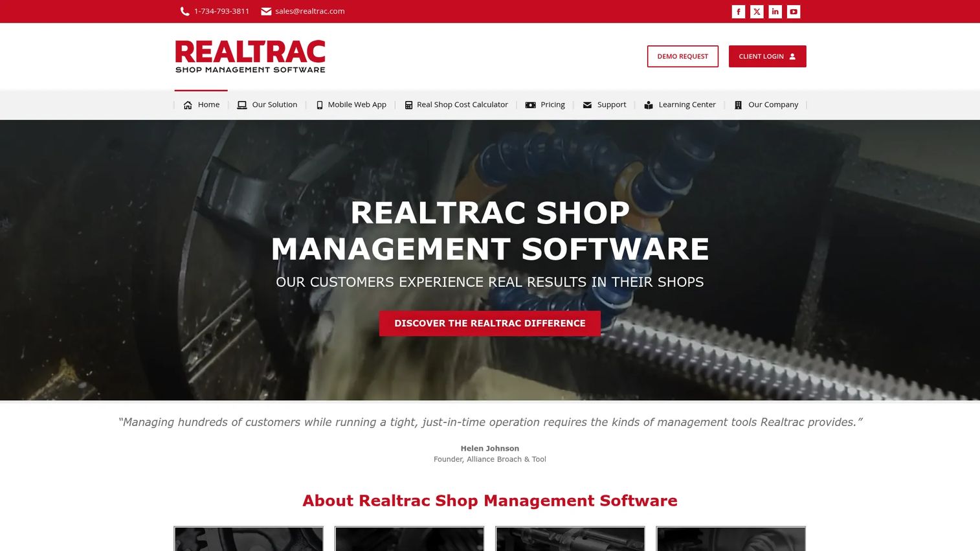Open the Support menu item
This screenshot has height=551, width=980.
pos(612,105)
